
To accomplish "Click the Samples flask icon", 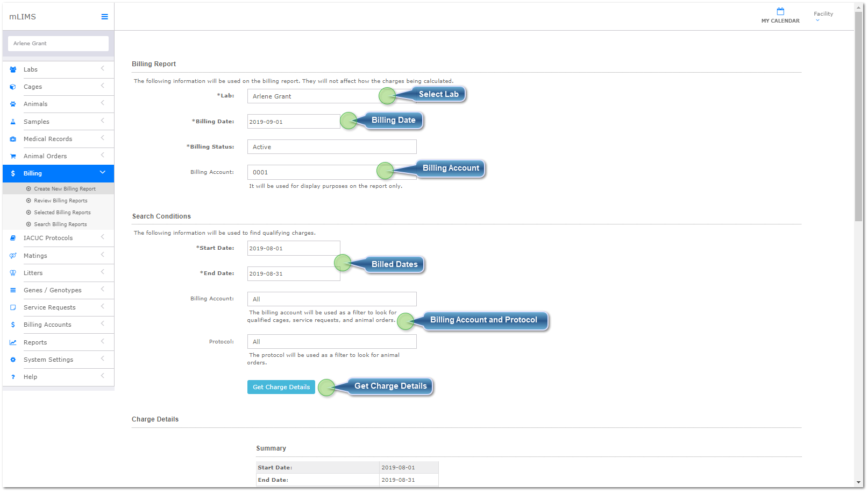I will click(13, 122).
